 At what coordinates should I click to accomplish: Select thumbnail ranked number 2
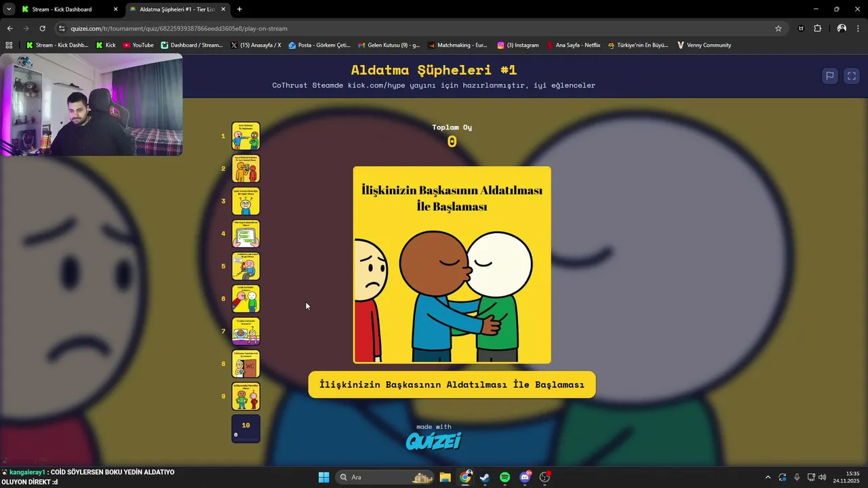[246, 168]
